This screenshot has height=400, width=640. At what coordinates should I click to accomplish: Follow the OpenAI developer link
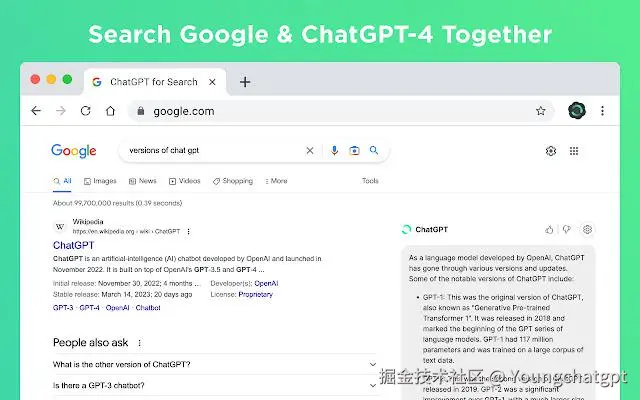pos(266,283)
